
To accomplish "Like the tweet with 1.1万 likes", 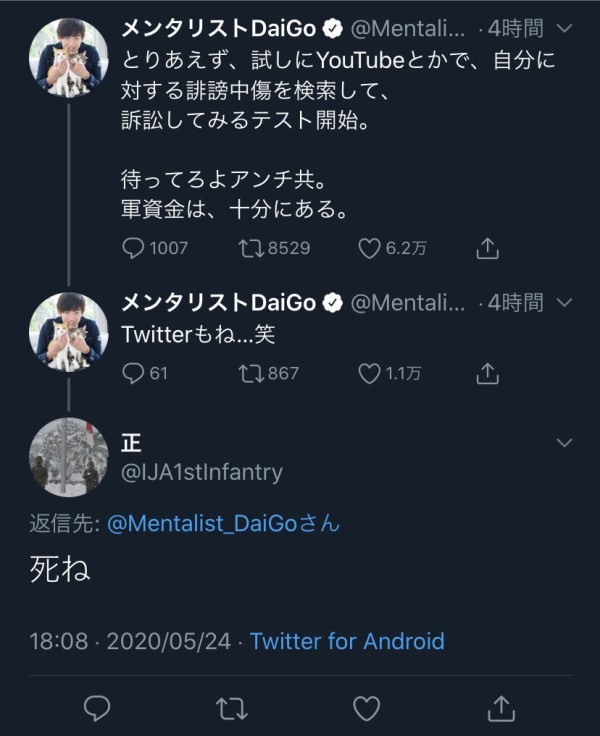I will pos(369,374).
